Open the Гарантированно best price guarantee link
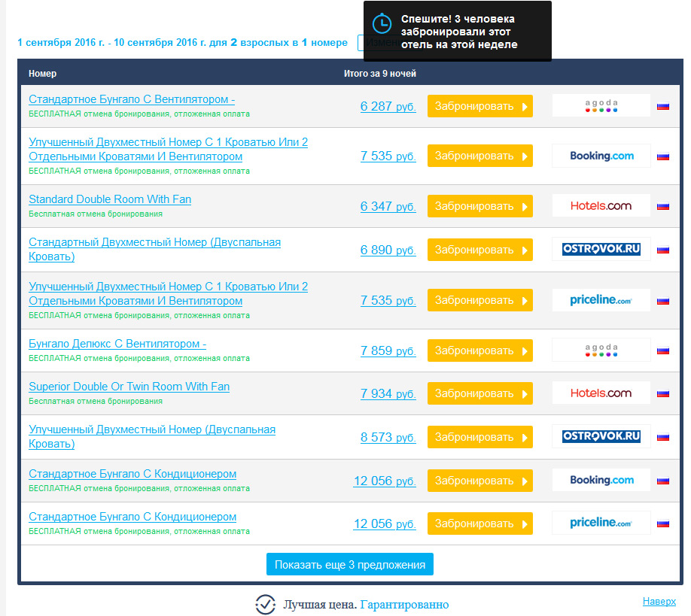The height and width of the screenshot is (616, 691). [x=404, y=605]
